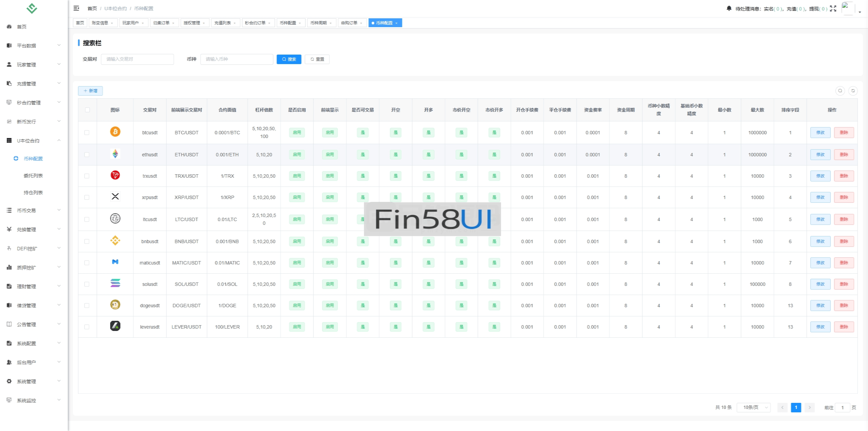Image resolution: width=868 pixels, height=431 pixels.
Task: Open the 10条/页 page size dropdown
Action: [753, 407]
